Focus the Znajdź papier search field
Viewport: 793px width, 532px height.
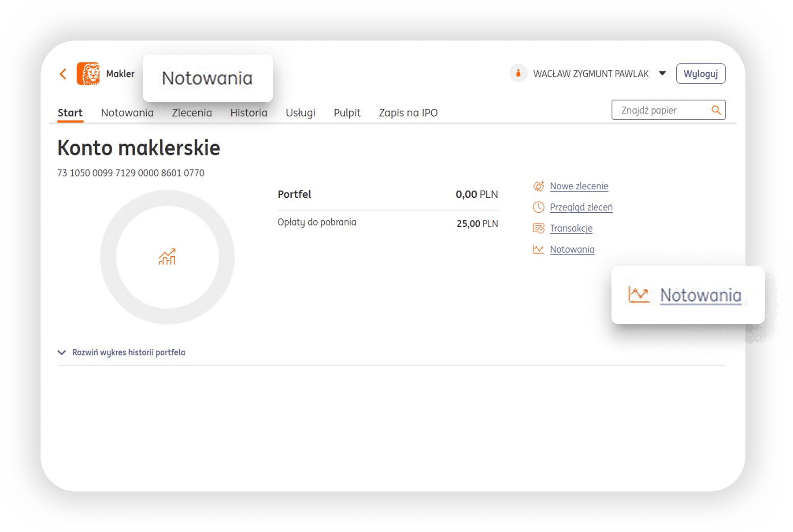[x=660, y=110]
